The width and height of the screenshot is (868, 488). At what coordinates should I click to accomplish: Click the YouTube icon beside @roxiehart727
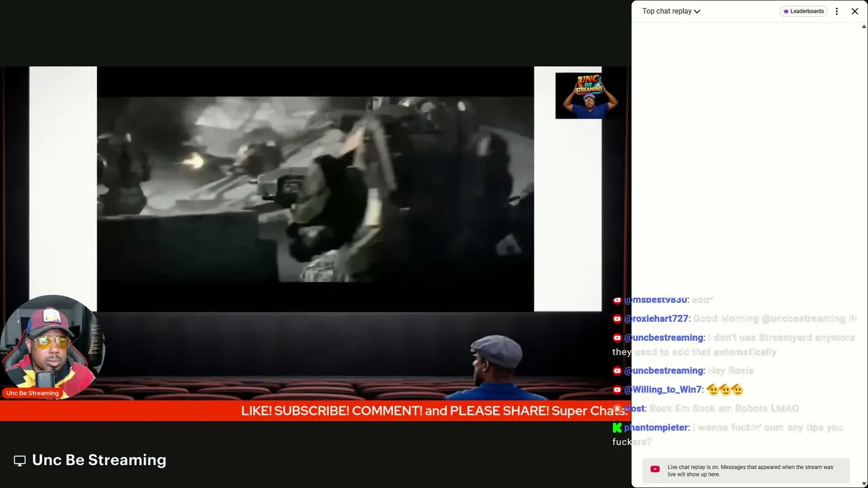[x=617, y=319]
